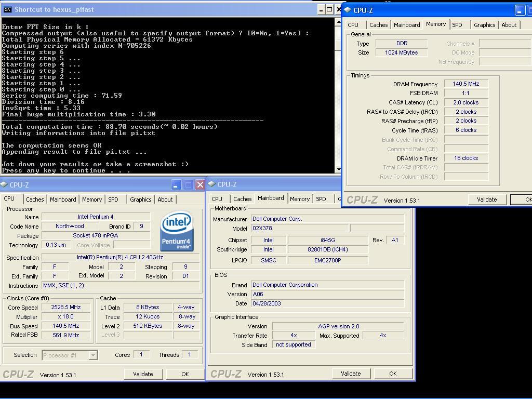Screen dimensions: 532x399
Task: Click the command prompt window title icon
Action: coord(7,9)
